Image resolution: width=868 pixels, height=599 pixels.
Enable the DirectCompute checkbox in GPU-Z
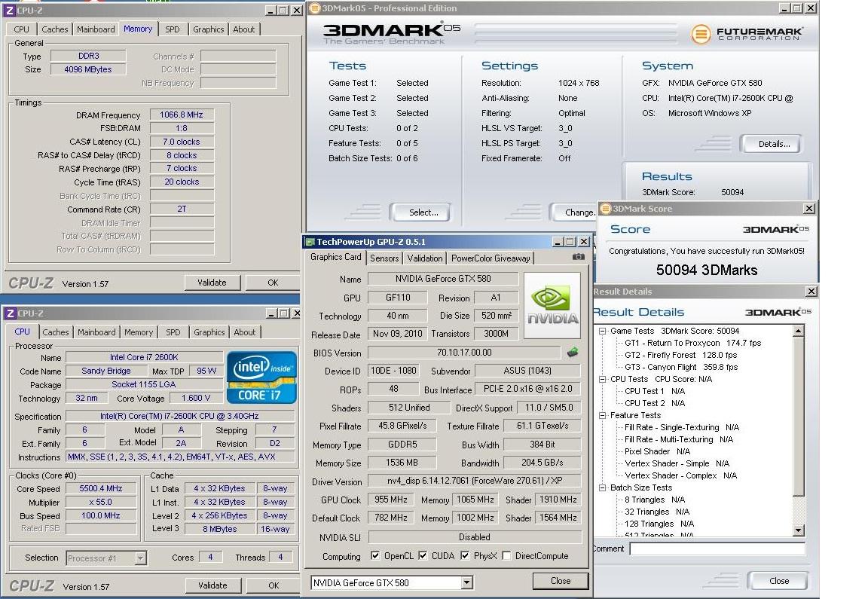(x=506, y=556)
